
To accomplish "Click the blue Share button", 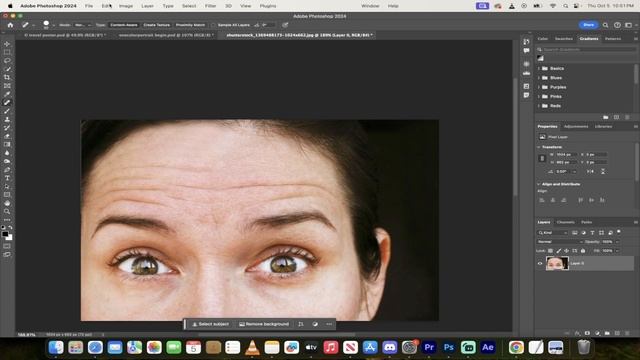I will click(x=589, y=25).
